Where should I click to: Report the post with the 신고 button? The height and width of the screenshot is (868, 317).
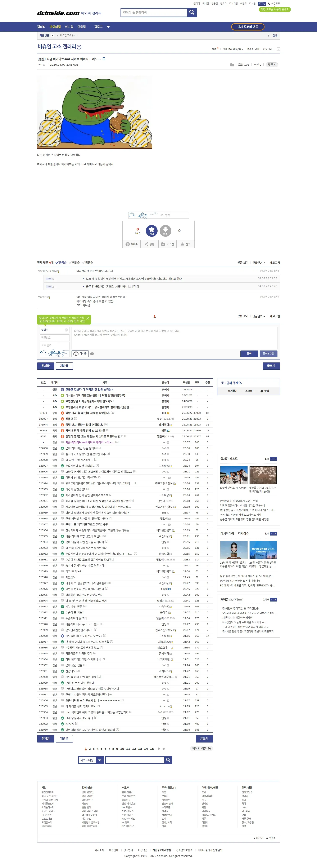[185, 244]
